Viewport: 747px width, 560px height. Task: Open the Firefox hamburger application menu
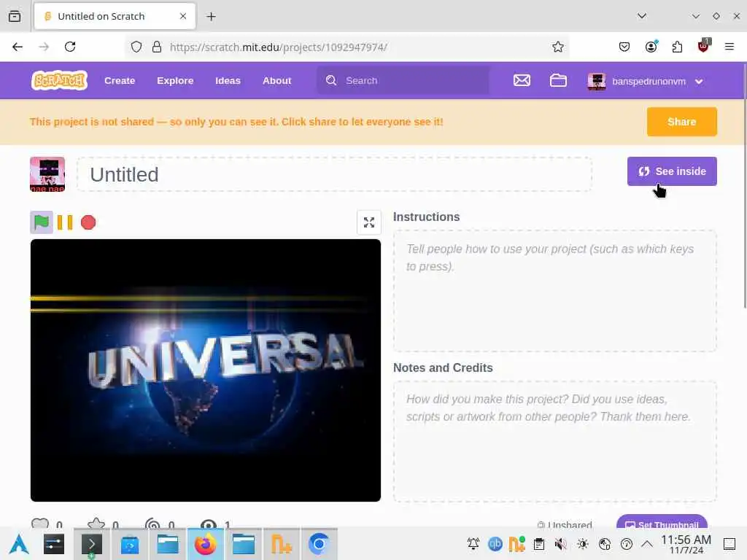pos(729,47)
